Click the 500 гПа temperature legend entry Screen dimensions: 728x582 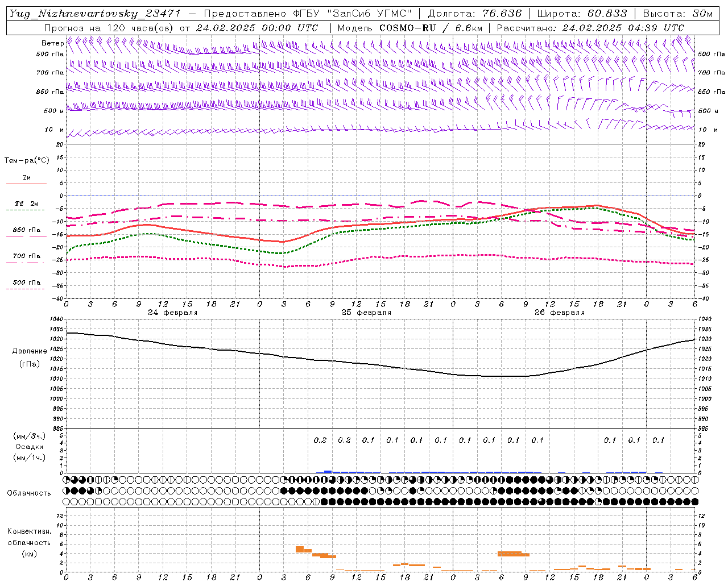coord(27,282)
